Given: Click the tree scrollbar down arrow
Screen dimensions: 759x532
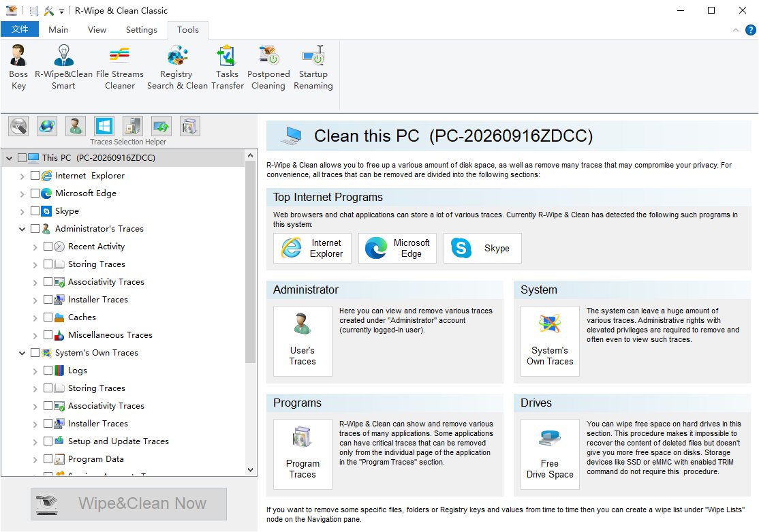Looking at the screenshot, I should [250, 469].
